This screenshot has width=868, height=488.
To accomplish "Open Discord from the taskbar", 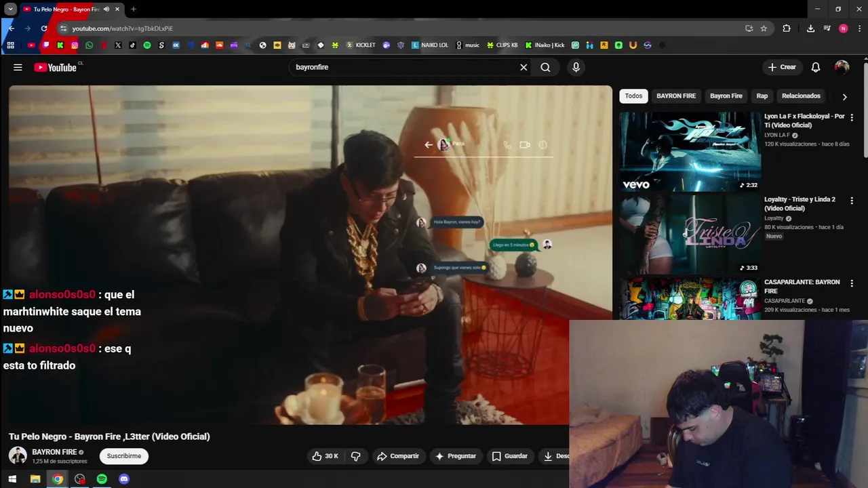I will point(124,479).
